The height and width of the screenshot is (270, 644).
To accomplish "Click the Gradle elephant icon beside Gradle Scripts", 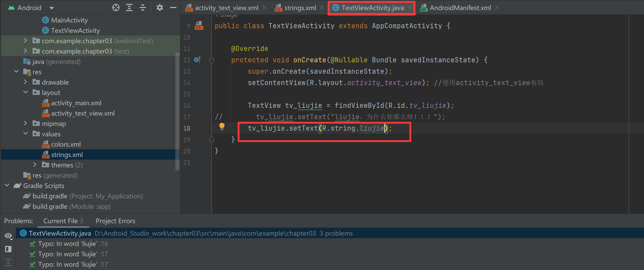I will 18,186.
